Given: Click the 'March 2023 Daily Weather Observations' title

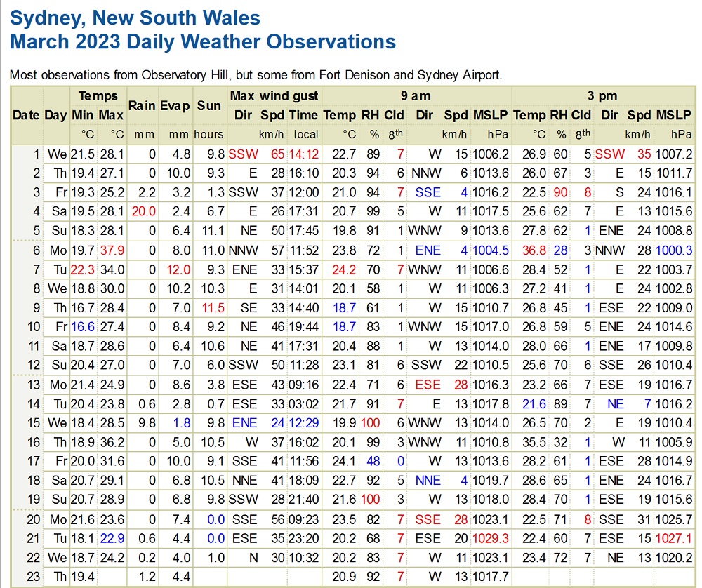Looking at the screenshot, I should pyautogui.click(x=202, y=41).
